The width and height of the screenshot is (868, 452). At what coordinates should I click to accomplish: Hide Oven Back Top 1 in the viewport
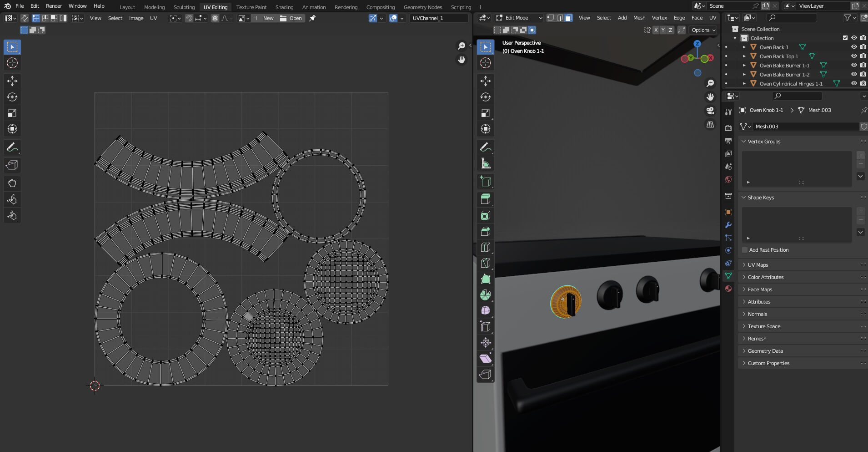pos(854,56)
